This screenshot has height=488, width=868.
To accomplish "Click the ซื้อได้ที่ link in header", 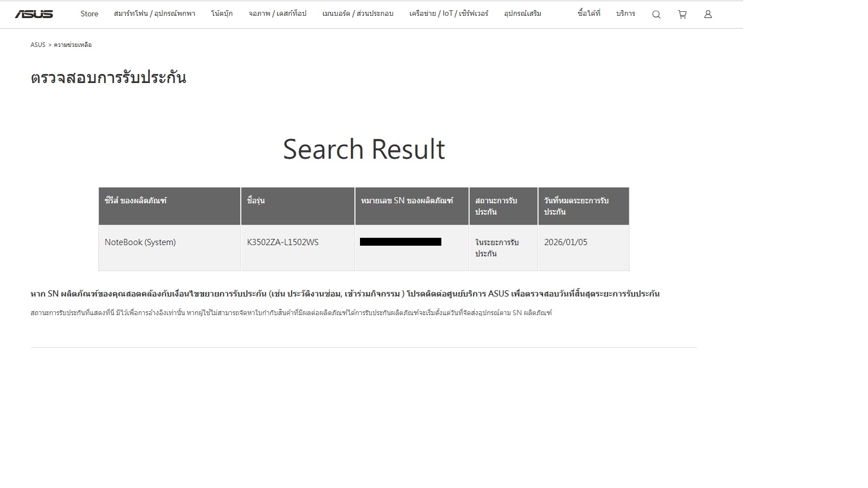I will (x=589, y=14).
